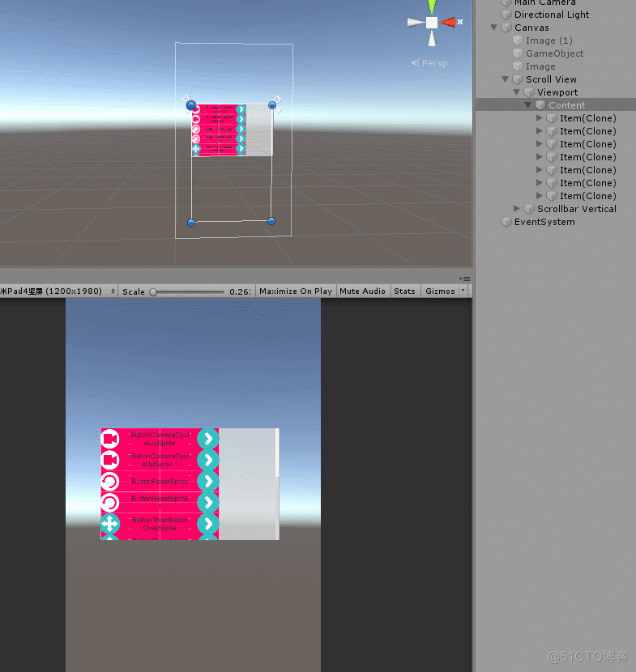Collapse the Viewport tree node
Screen dimensions: 636x672
coord(517,92)
